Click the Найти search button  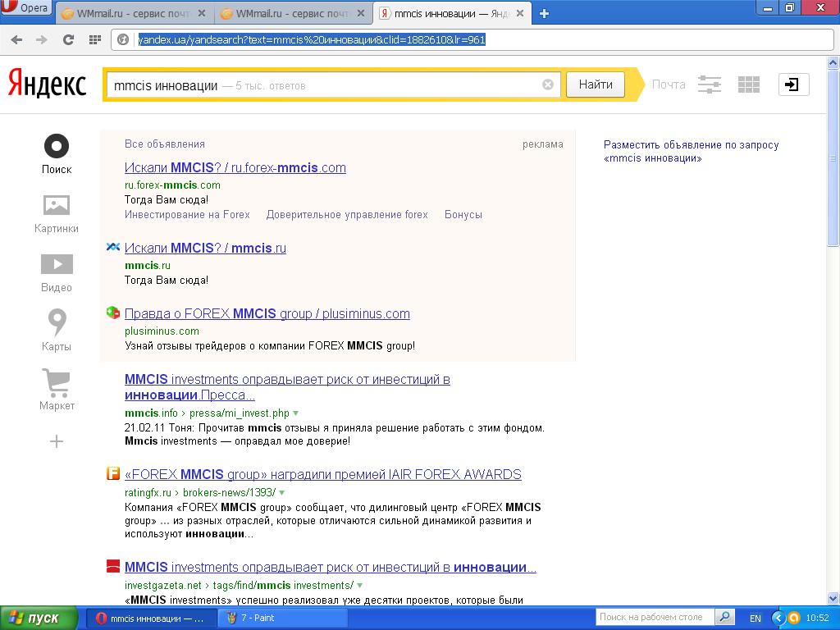tap(596, 84)
